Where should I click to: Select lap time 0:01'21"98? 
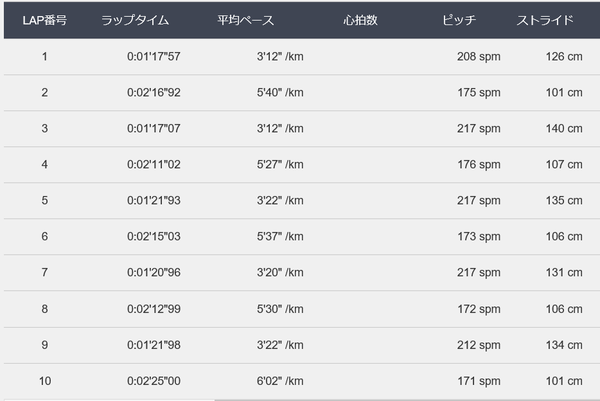click(x=153, y=345)
